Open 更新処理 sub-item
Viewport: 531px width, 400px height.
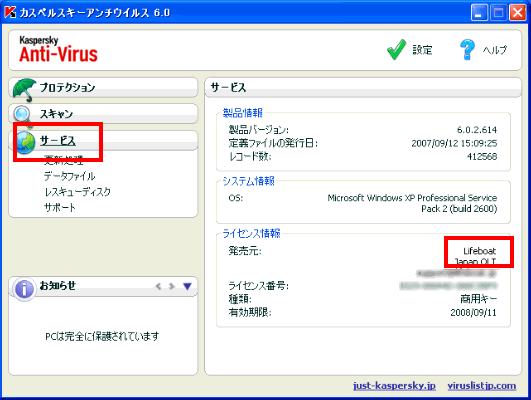point(63,160)
